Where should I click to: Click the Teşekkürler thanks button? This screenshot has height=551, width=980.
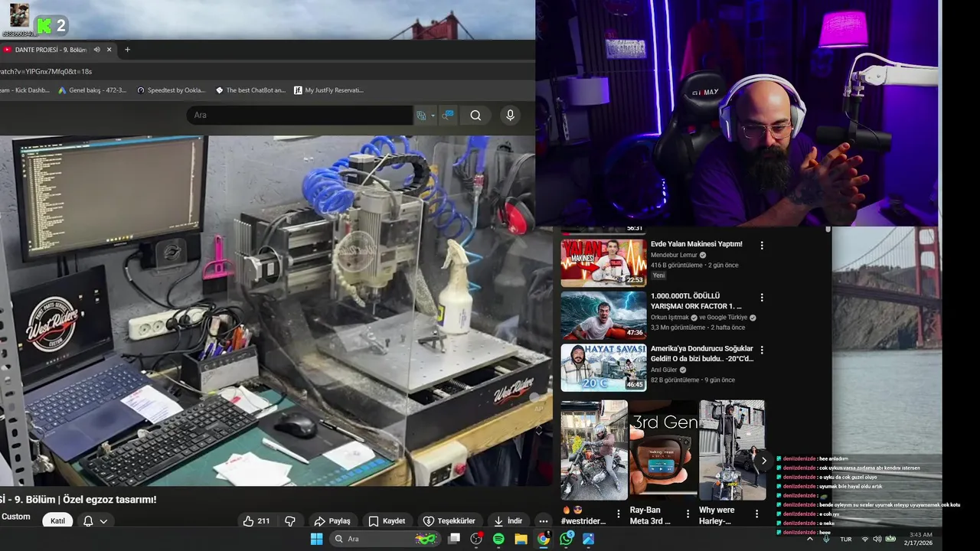[449, 521]
